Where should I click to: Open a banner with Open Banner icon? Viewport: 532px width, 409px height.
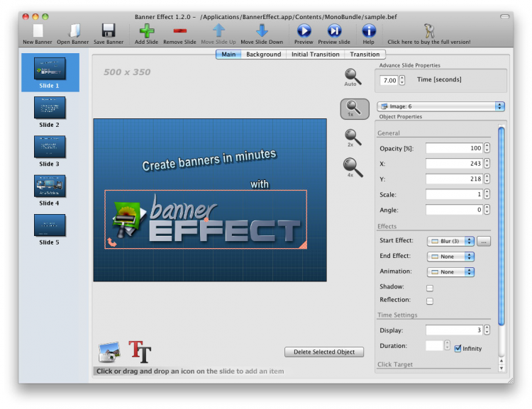click(74, 30)
